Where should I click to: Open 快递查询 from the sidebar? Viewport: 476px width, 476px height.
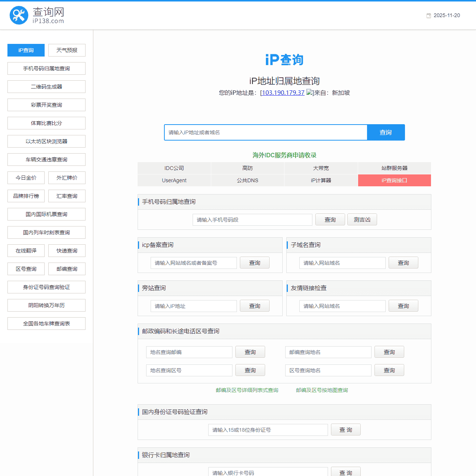67,251
